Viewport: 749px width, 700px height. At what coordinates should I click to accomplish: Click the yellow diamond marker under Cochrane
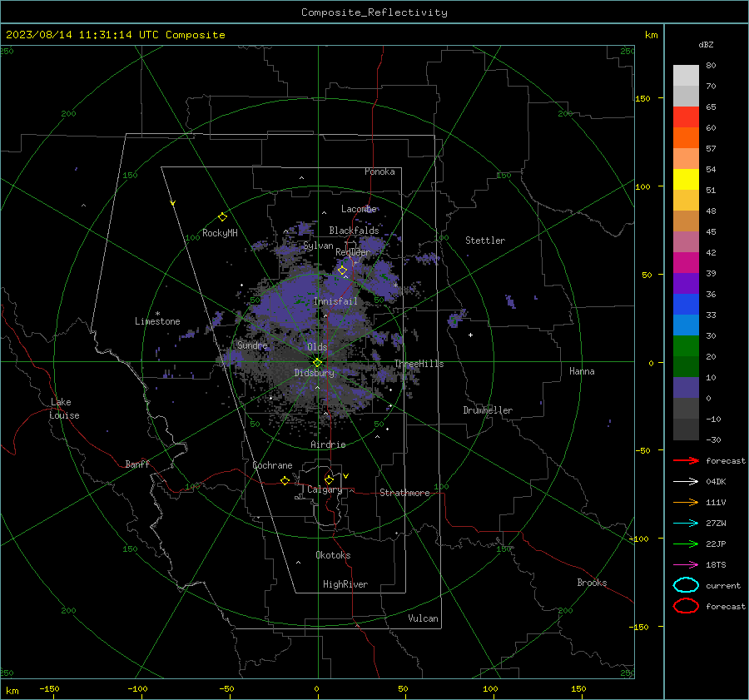(285, 480)
